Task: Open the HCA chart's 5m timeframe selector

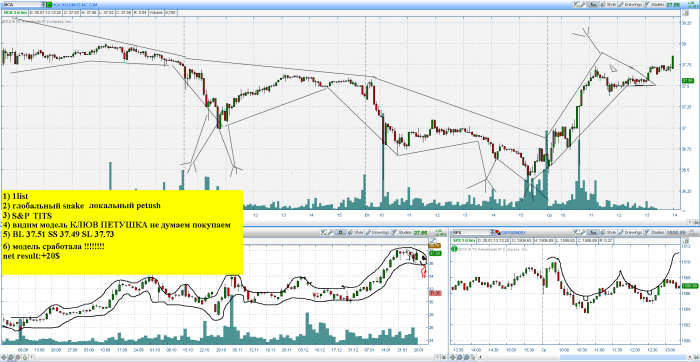Action: tap(593, 4)
